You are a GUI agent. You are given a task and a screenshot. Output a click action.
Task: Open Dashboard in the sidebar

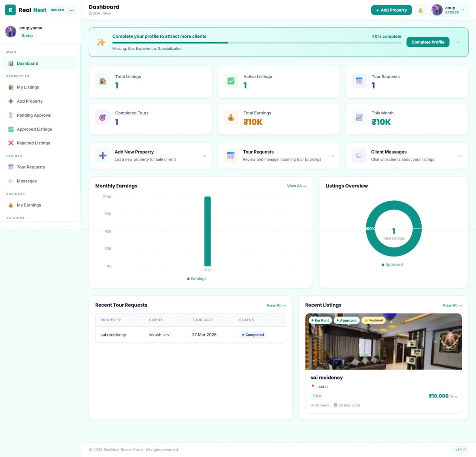tap(40, 63)
